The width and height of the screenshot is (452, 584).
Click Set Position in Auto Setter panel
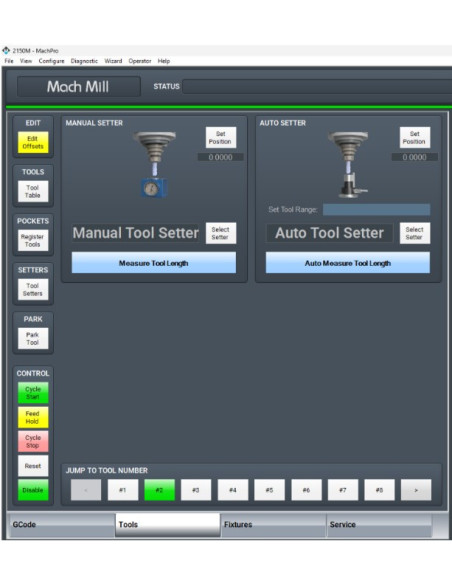415,138
